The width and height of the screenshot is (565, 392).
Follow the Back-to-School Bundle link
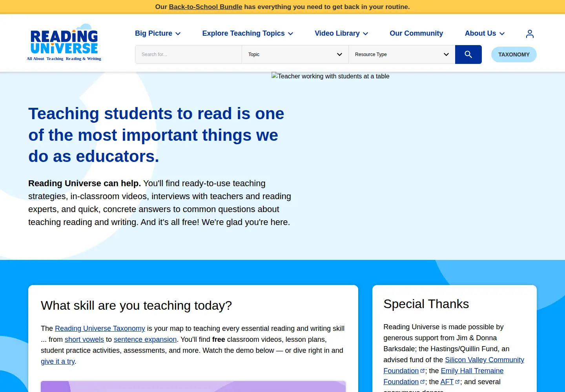[x=206, y=7]
